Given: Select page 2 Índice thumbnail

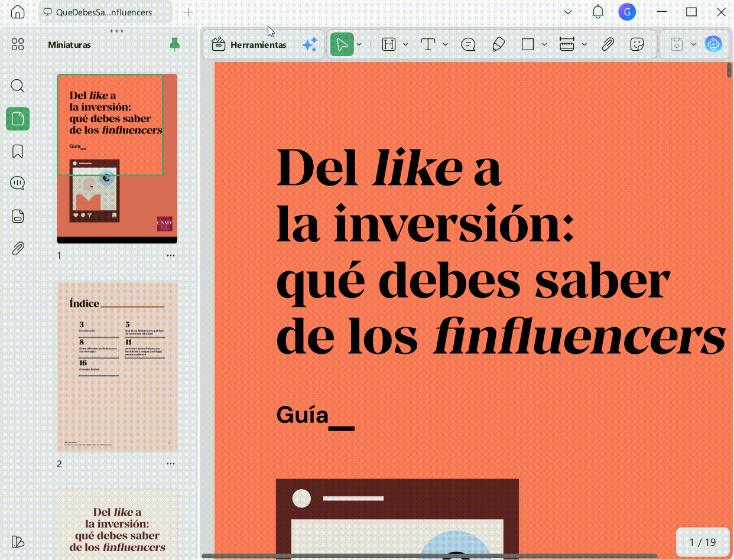Looking at the screenshot, I should point(117,367).
